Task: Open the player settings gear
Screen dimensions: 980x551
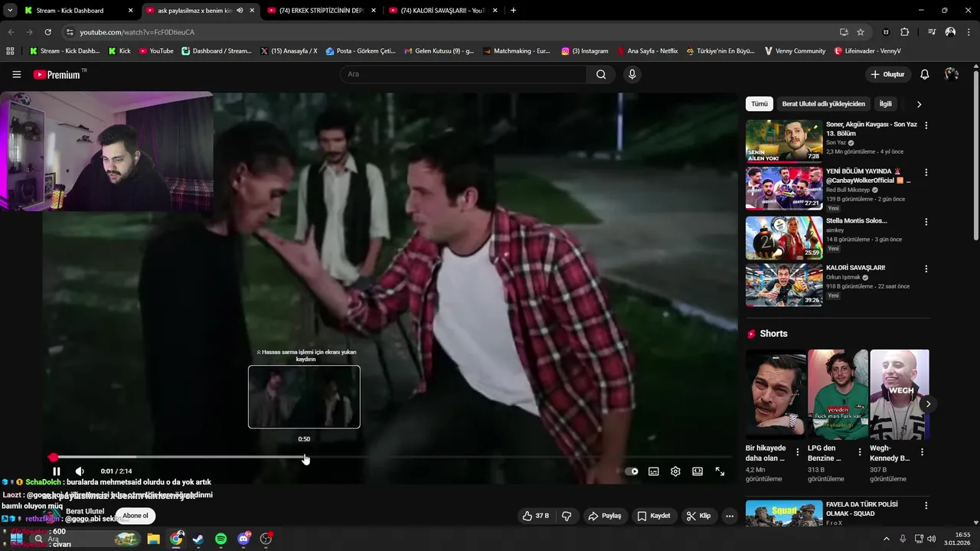Action: (675, 471)
